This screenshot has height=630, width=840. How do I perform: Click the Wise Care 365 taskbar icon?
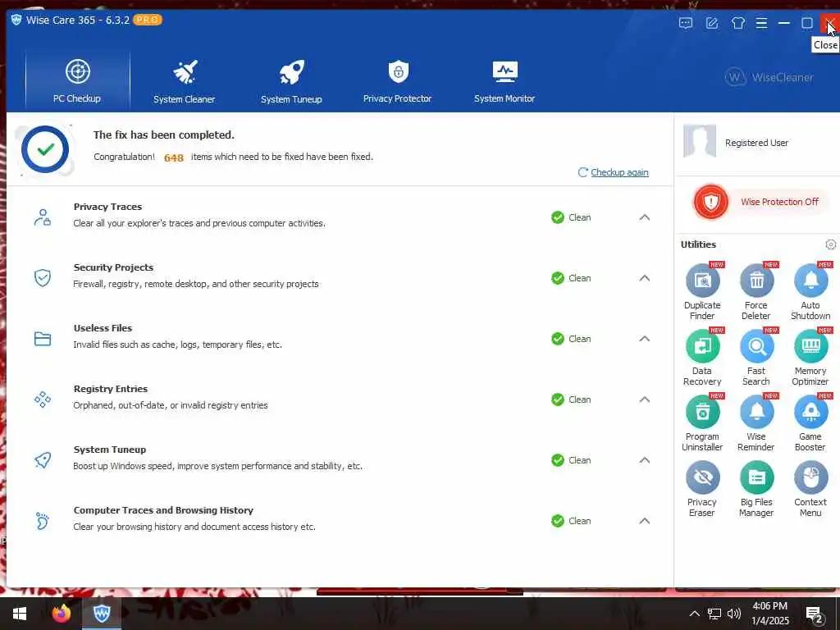101,613
